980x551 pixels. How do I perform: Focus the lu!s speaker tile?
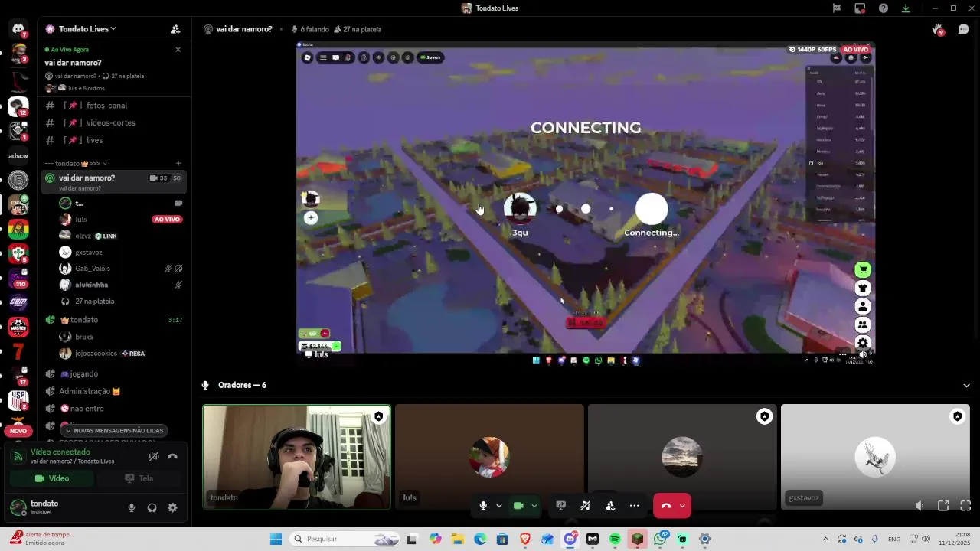(489, 457)
